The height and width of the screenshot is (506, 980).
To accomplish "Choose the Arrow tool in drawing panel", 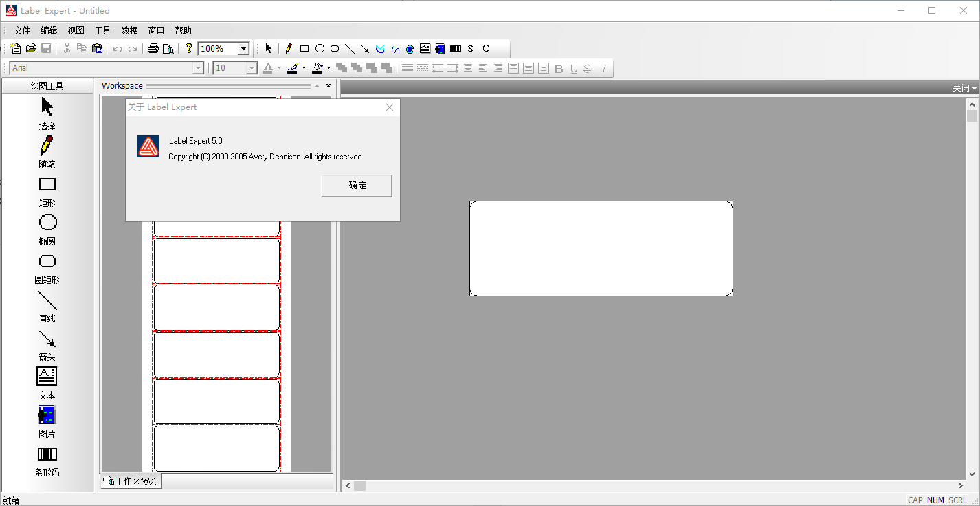I will tap(47, 338).
